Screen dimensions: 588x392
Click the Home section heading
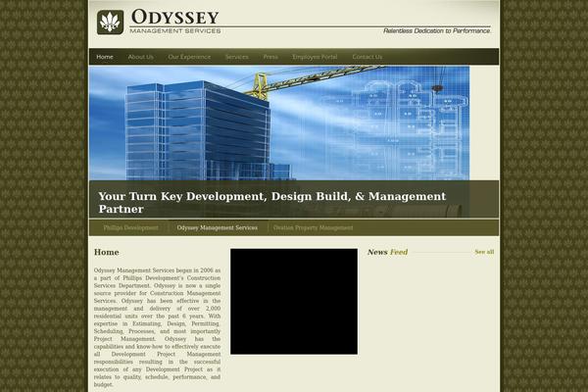click(x=107, y=252)
